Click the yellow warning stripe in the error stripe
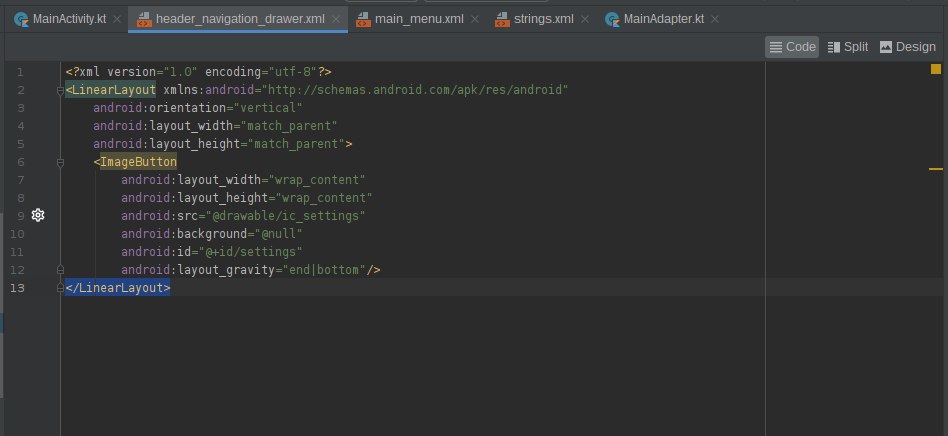948x436 pixels. click(x=935, y=169)
